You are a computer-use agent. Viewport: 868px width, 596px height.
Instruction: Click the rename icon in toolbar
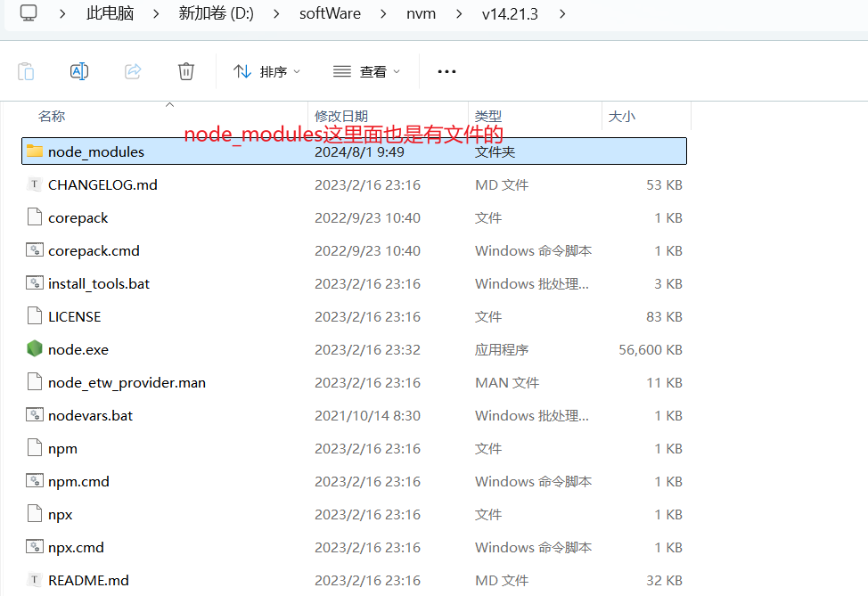[x=79, y=71]
